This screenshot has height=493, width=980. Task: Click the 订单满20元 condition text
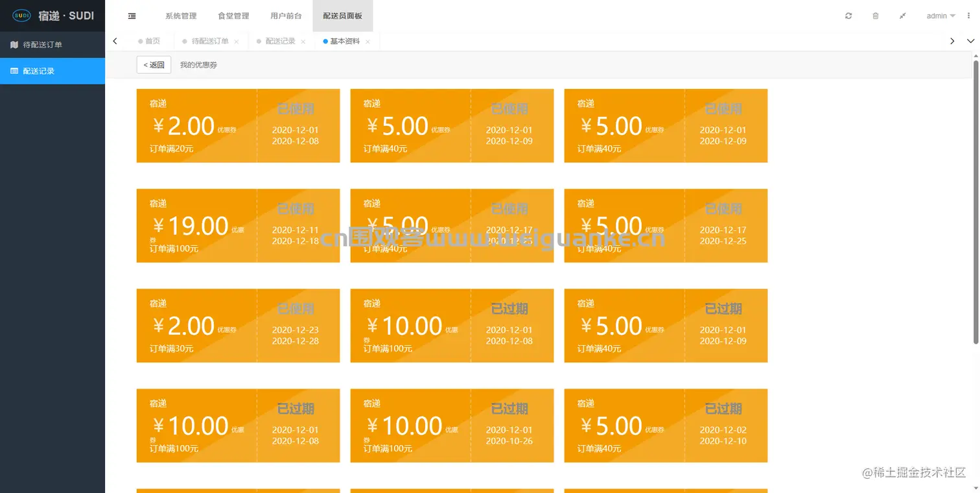[172, 149]
